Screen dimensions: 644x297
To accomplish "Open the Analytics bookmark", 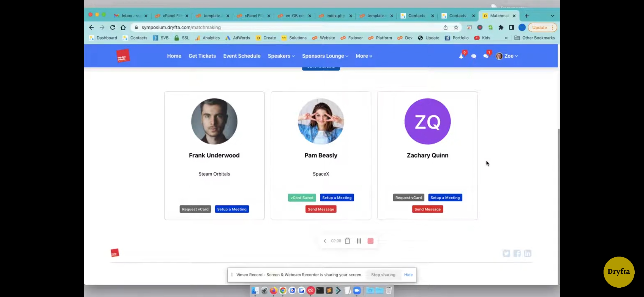I will coord(207,38).
